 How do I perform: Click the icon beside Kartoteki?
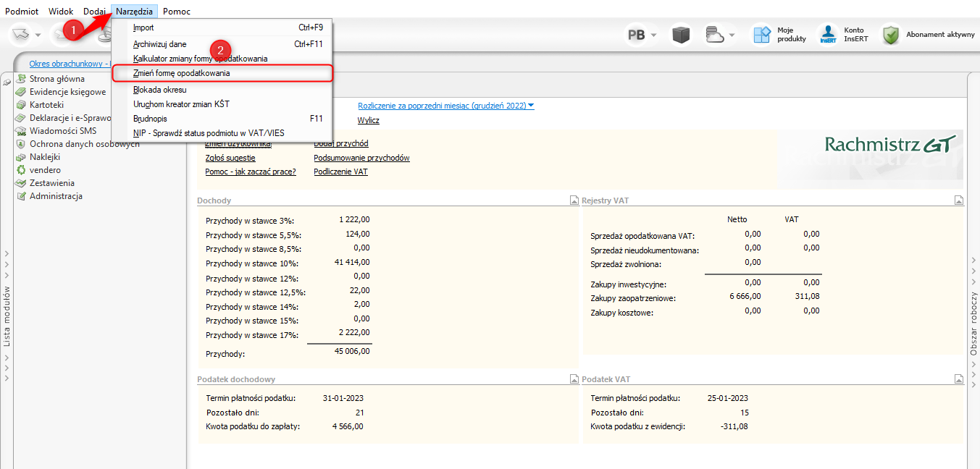[x=22, y=105]
